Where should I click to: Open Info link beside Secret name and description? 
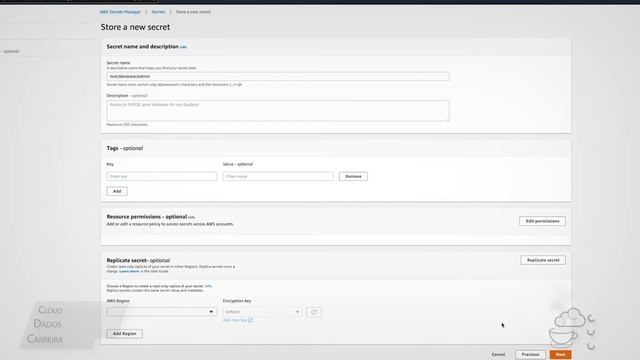(183, 47)
